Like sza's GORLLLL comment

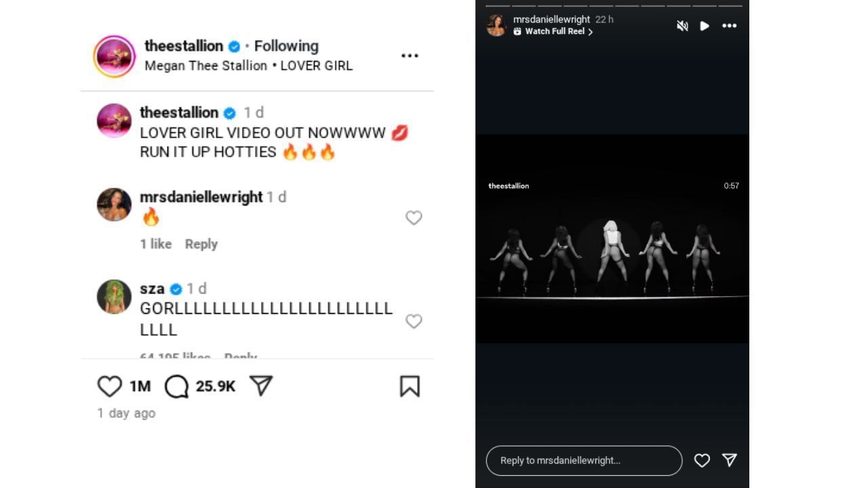tap(414, 321)
